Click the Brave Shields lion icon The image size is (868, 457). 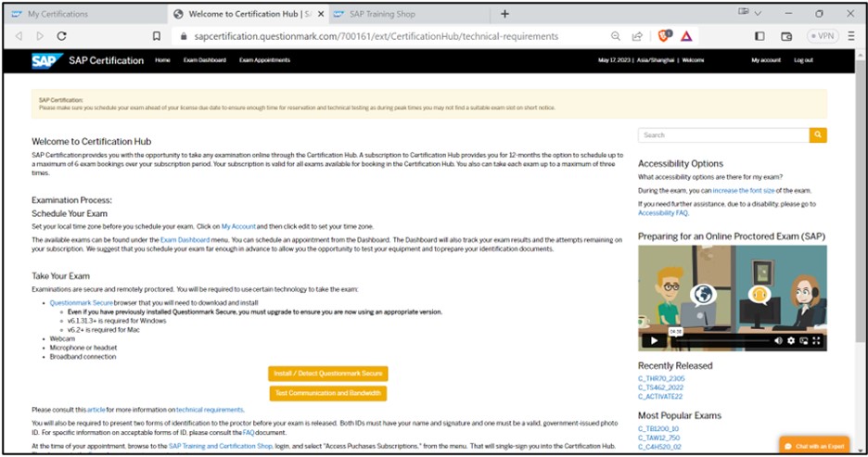pos(664,36)
